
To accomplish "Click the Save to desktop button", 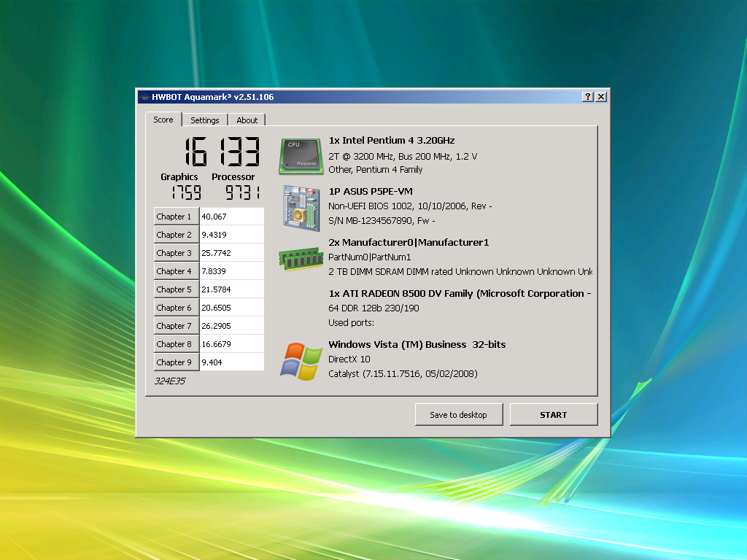I will tap(458, 415).
